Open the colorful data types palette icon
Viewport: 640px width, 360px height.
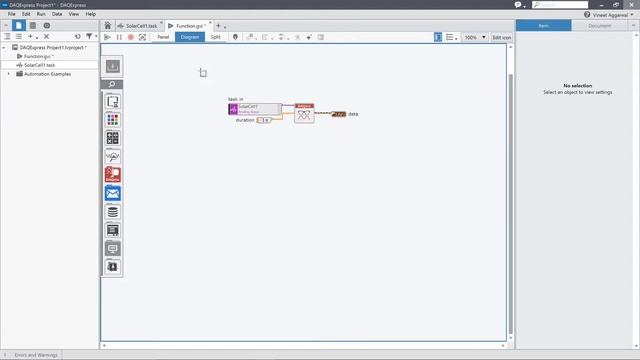click(x=113, y=120)
